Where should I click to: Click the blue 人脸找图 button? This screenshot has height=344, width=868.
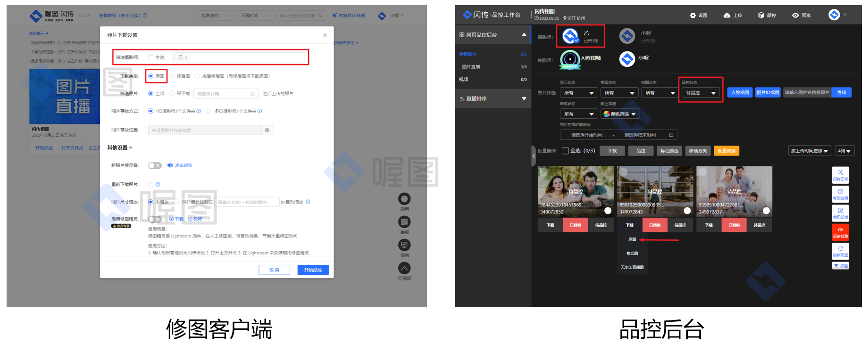tap(740, 92)
